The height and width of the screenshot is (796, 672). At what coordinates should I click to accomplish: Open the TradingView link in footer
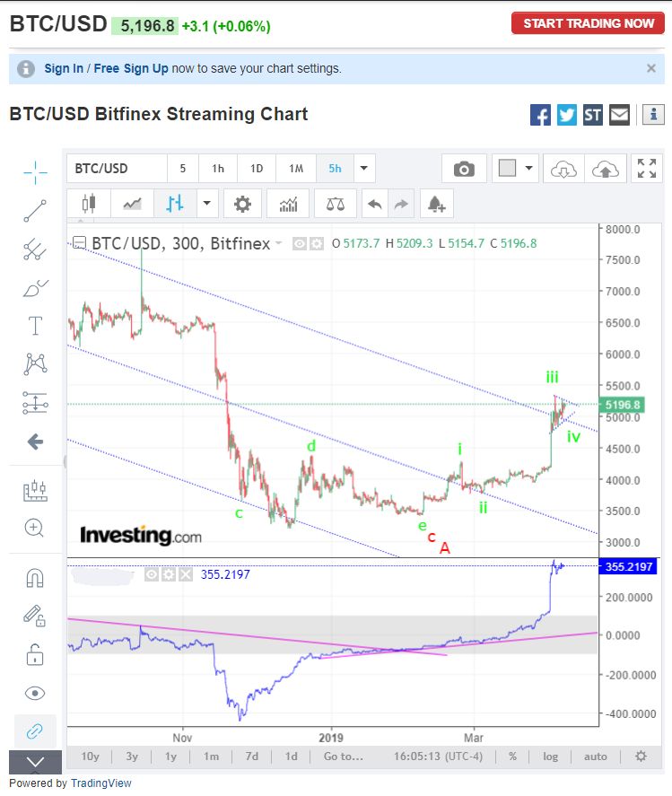(101, 783)
